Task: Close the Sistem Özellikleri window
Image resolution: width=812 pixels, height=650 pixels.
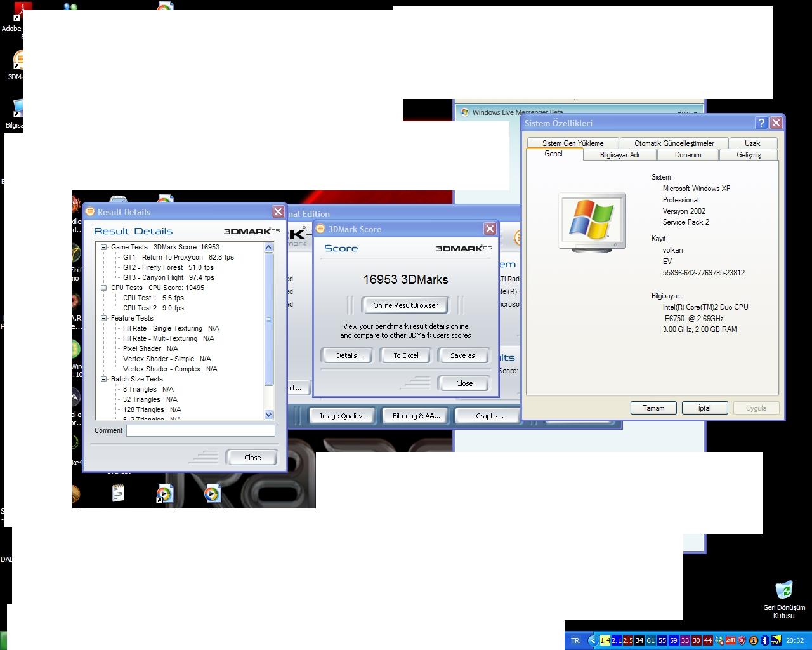Action: click(776, 123)
